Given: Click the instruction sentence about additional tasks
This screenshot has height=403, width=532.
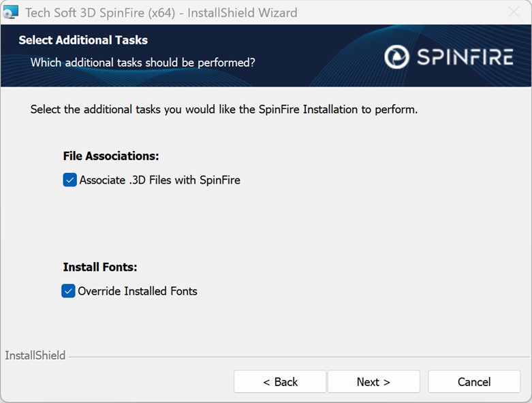Looking at the screenshot, I should pos(224,110).
